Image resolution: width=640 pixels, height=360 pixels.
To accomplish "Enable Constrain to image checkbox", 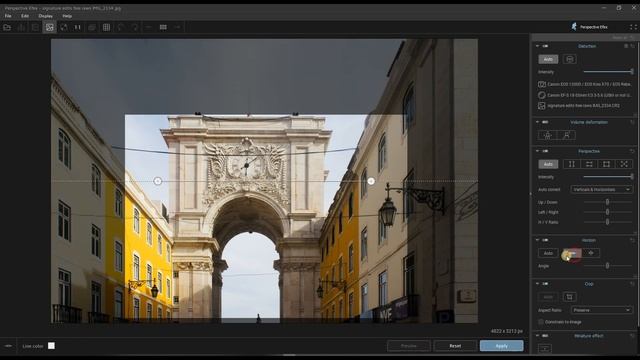I will coord(541,322).
